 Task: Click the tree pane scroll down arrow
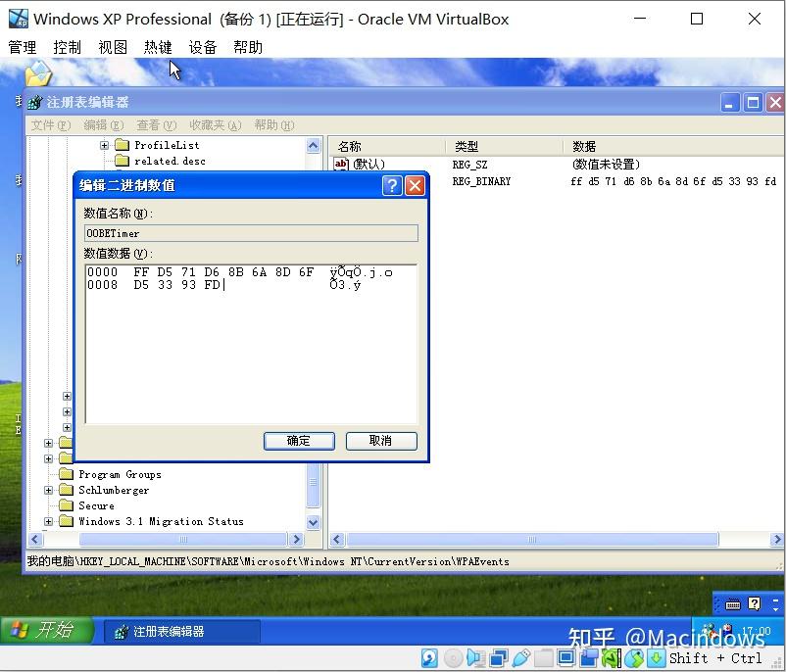pos(313,522)
